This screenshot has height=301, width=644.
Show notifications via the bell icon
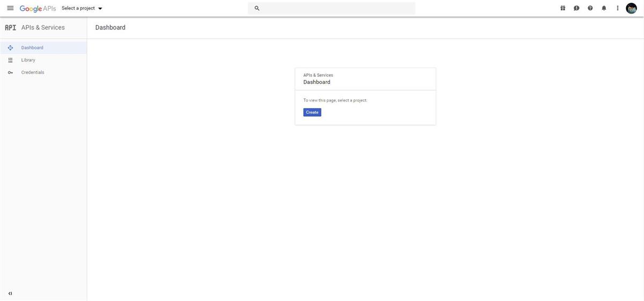(604, 8)
